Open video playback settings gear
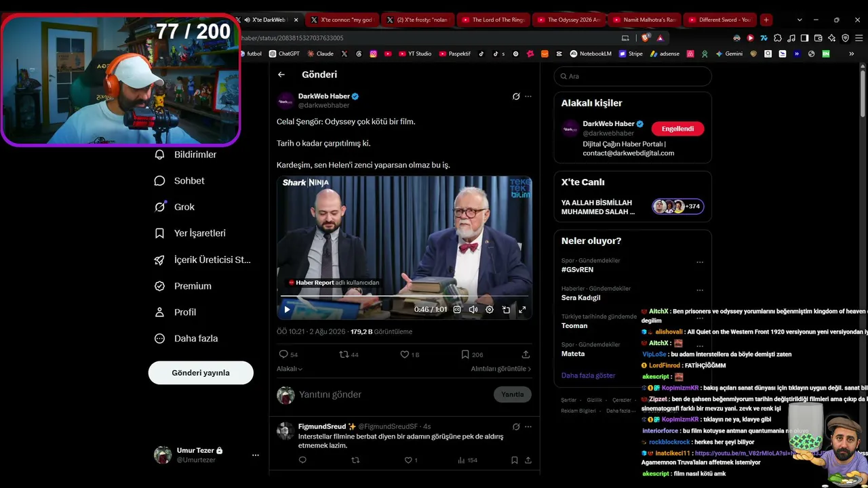Image resolution: width=868 pixels, height=488 pixels. pyautogui.click(x=490, y=310)
